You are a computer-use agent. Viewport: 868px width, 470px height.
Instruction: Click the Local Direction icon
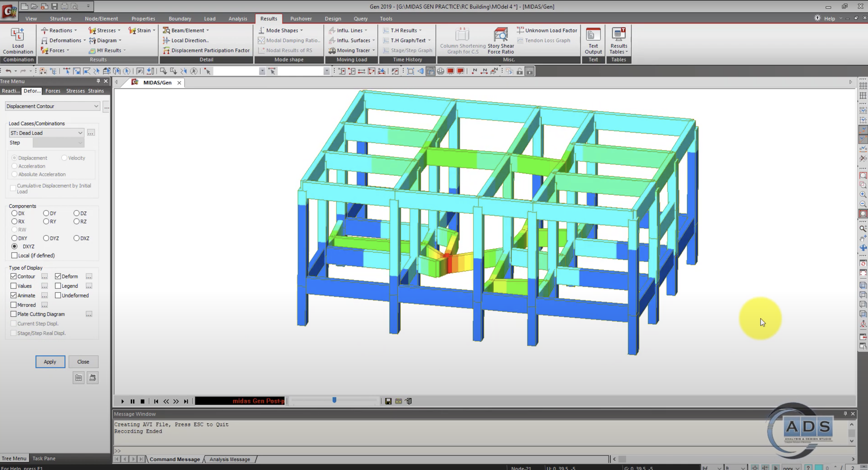(166, 40)
